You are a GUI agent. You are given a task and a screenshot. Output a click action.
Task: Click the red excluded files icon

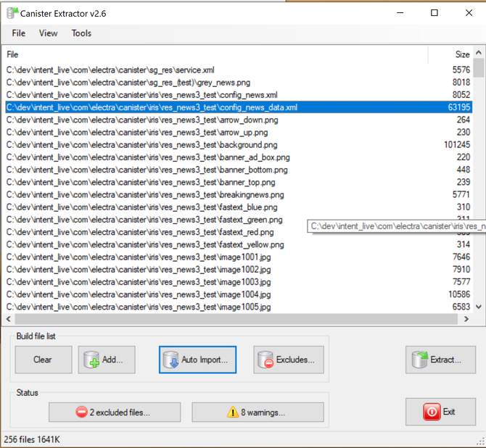click(81, 412)
